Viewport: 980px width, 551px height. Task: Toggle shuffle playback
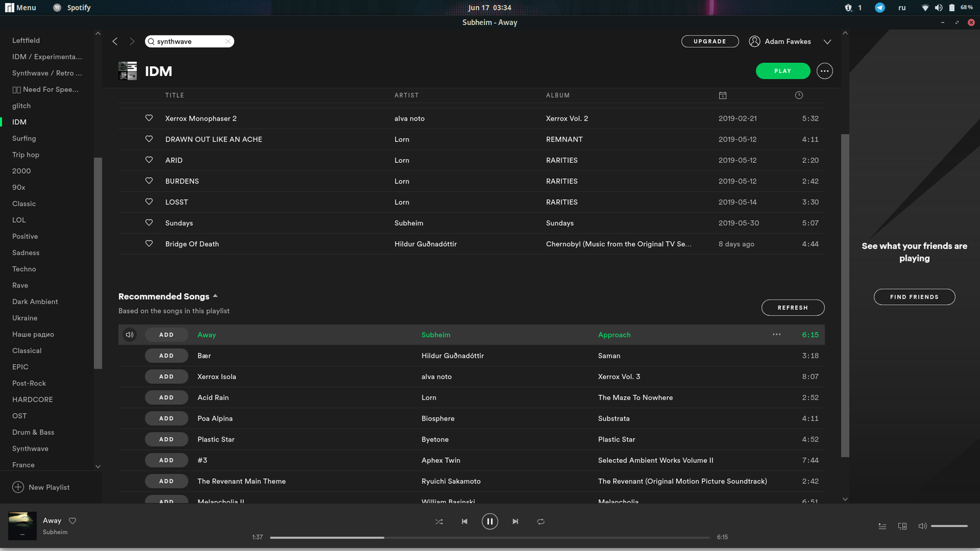click(439, 522)
